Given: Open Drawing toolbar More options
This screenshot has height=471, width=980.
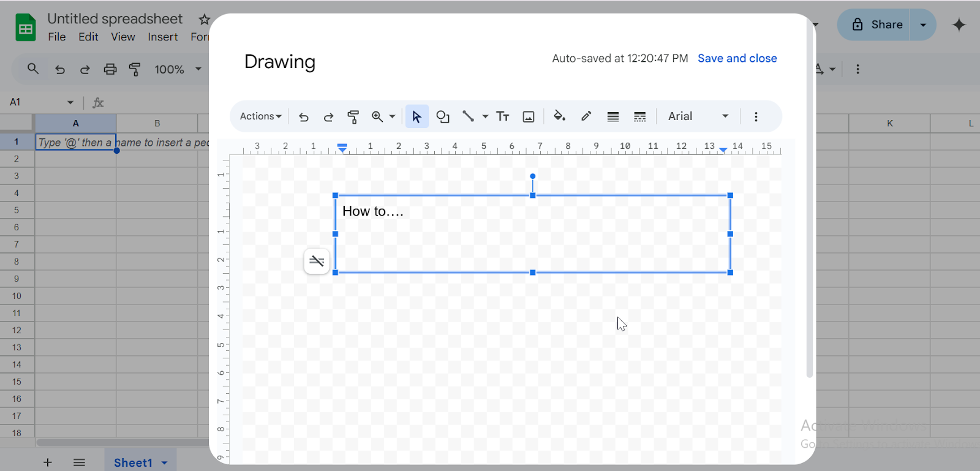Looking at the screenshot, I should pyautogui.click(x=756, y=116).
